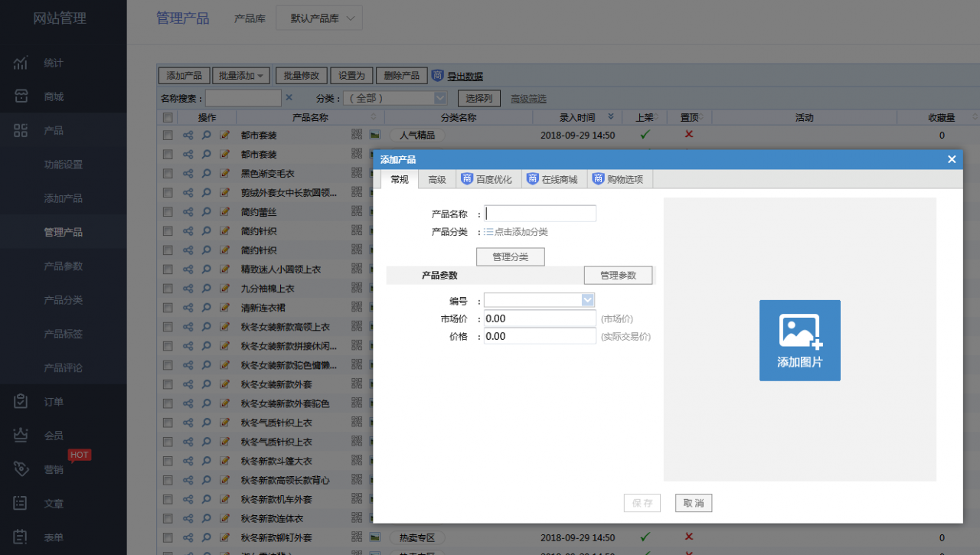Check the 秋冬新款斗篷大衣 row checkbox
The height and width of the screenshot is (555, 980).
point(168,461)
